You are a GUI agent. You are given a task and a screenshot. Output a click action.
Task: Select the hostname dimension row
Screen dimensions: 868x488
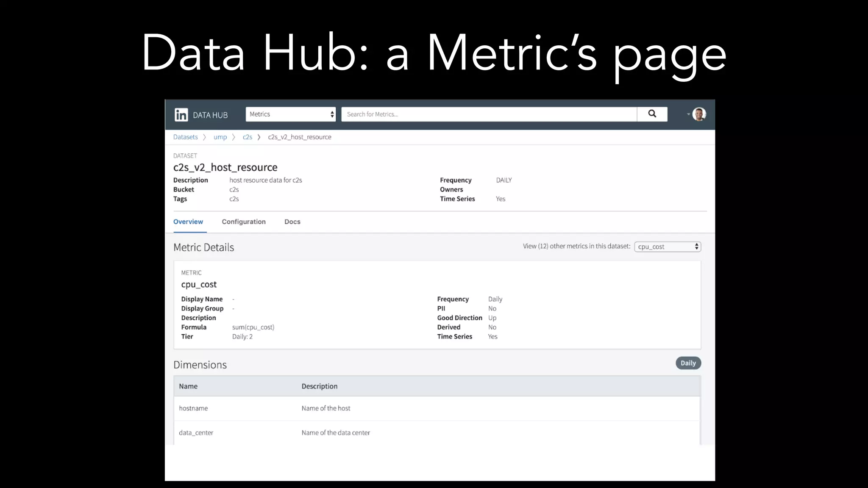coord(437,408)
